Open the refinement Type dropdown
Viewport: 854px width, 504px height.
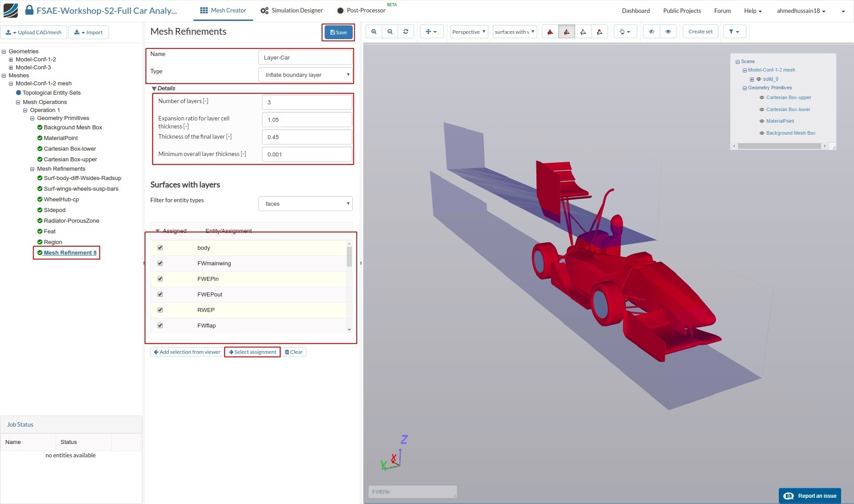(x=306, y=75)
